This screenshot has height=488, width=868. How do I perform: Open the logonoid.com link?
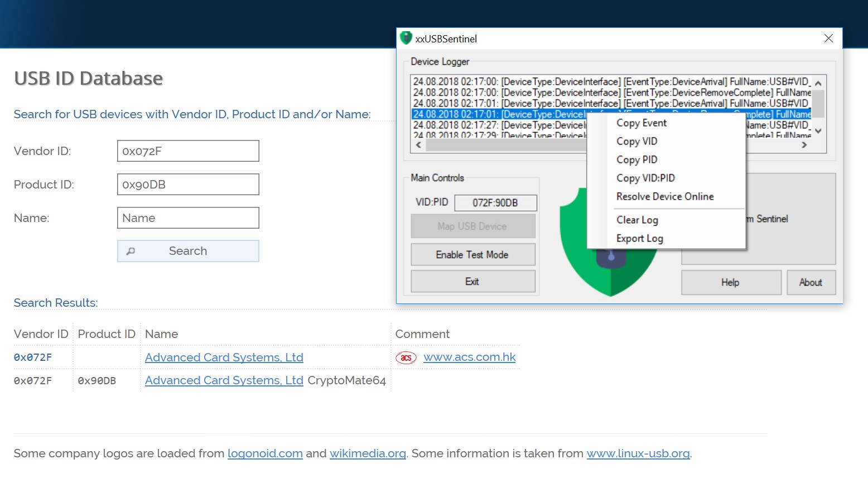pos(265,453)
